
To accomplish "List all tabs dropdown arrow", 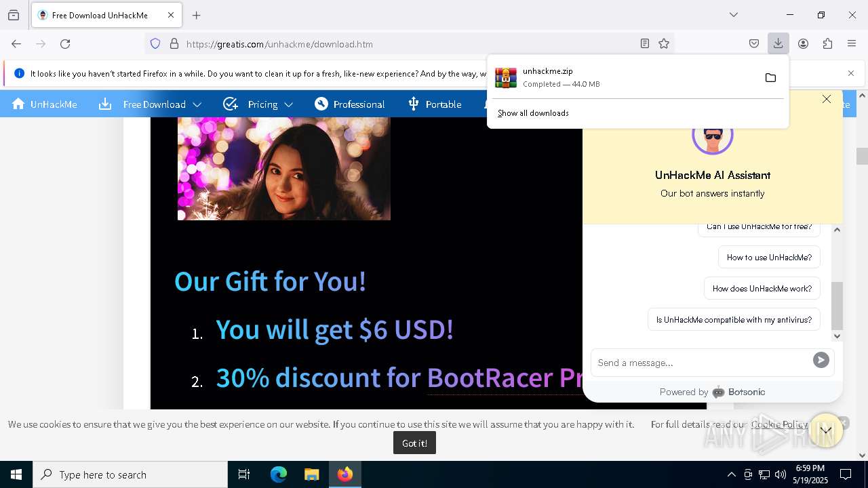I will pos(734,15).
